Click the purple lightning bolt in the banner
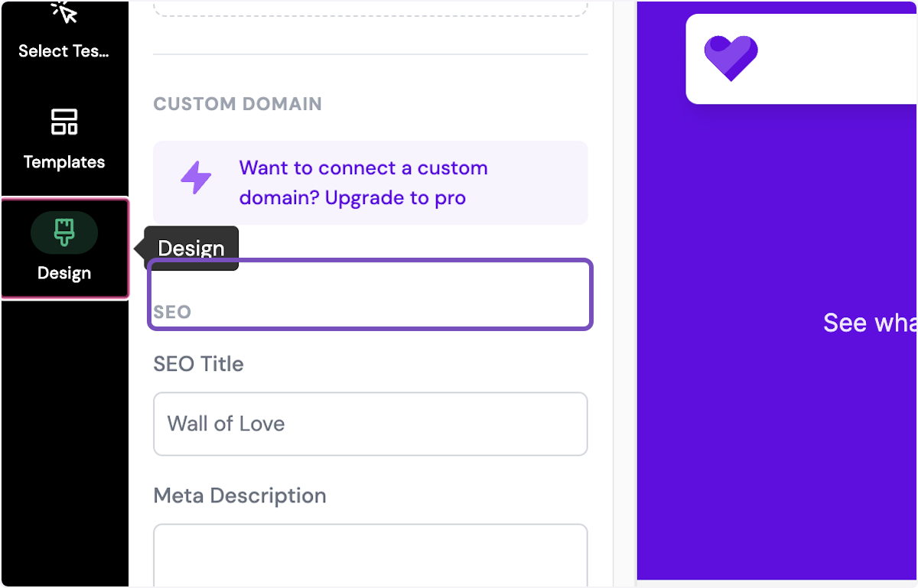Viewport: 918px width, 588px height. [196, 177]
